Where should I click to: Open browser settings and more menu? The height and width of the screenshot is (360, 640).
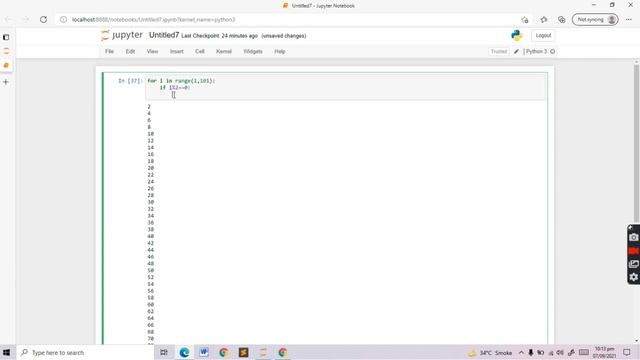pos(629,20)
